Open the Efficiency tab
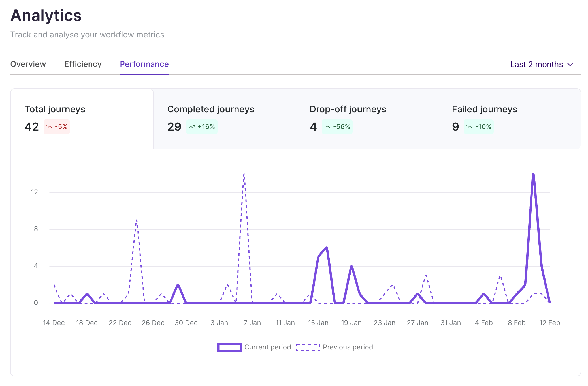The height and width of the screenshot is (386, 588). point(83,64)
